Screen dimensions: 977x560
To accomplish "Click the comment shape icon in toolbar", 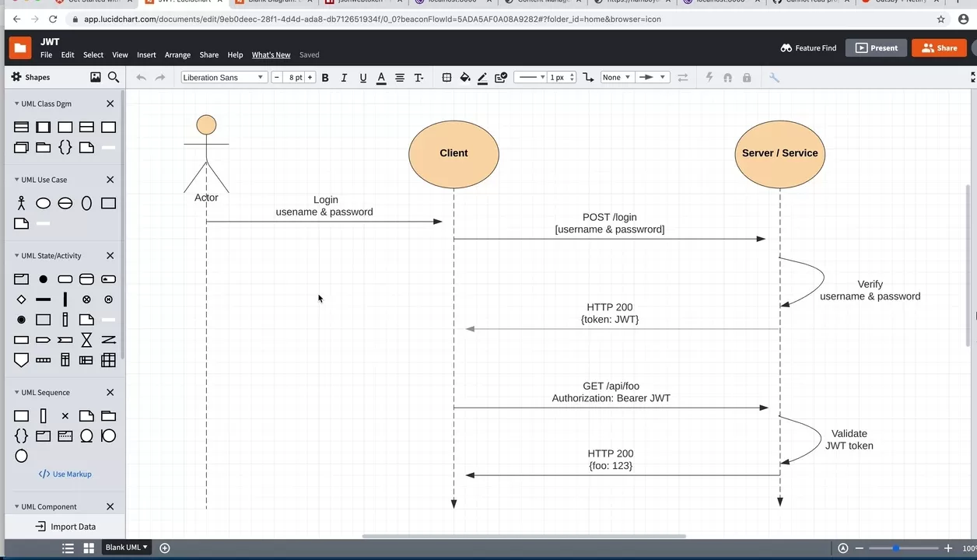I will [501, 77].
